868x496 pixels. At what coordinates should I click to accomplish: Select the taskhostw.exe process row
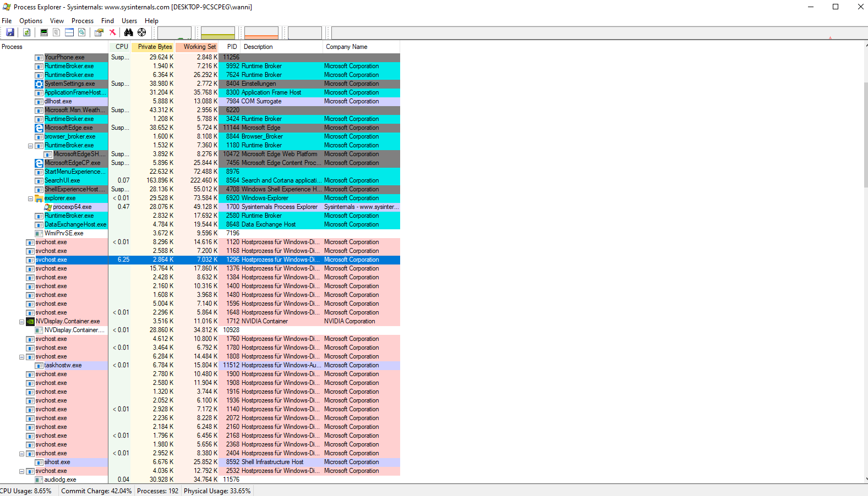click(x=200, y=365)
